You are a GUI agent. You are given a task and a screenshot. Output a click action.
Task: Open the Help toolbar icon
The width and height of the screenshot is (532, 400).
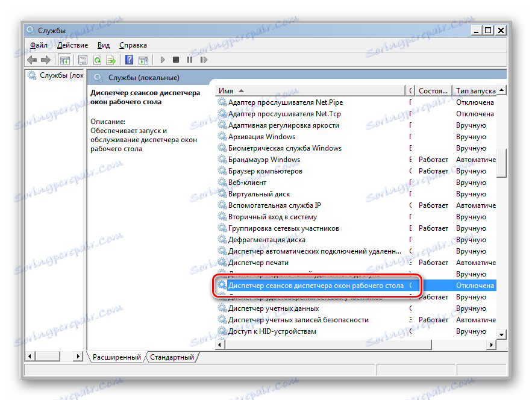(130, 60)
